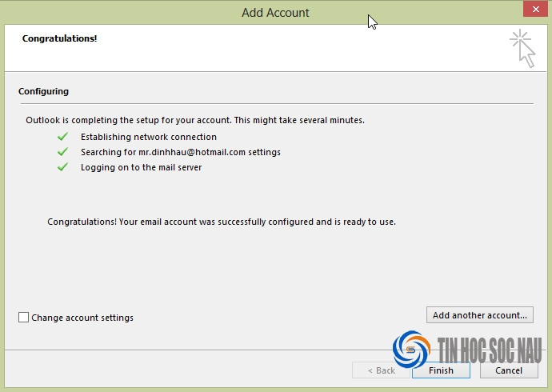Click the cursor sparkle icon in header
Viewport: 552px width, 392px height.
522,49
